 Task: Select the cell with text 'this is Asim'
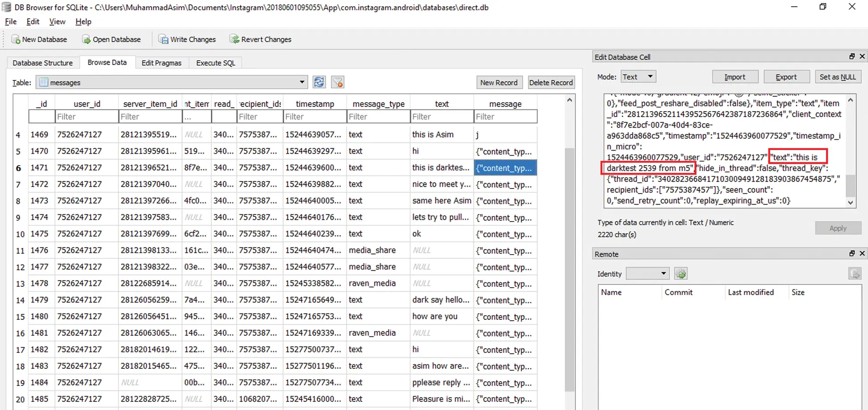[x=442, y=134]
